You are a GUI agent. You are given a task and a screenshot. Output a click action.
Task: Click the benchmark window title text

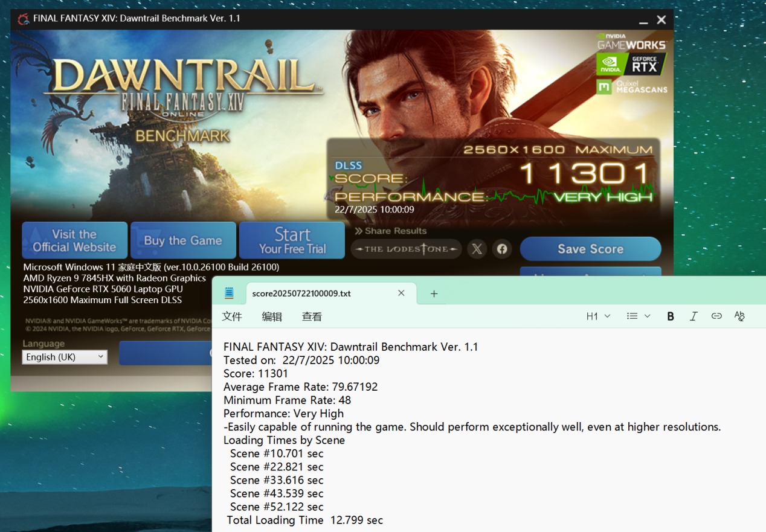click(137, 18)
